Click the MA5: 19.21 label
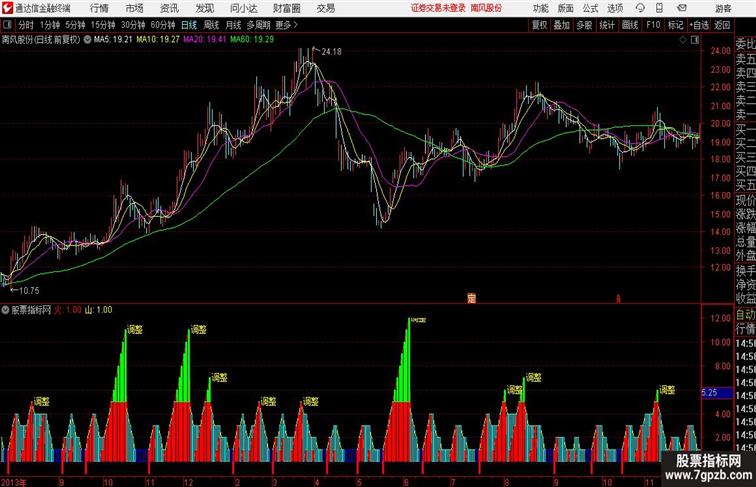756x487 pixels. click(113, 40)
